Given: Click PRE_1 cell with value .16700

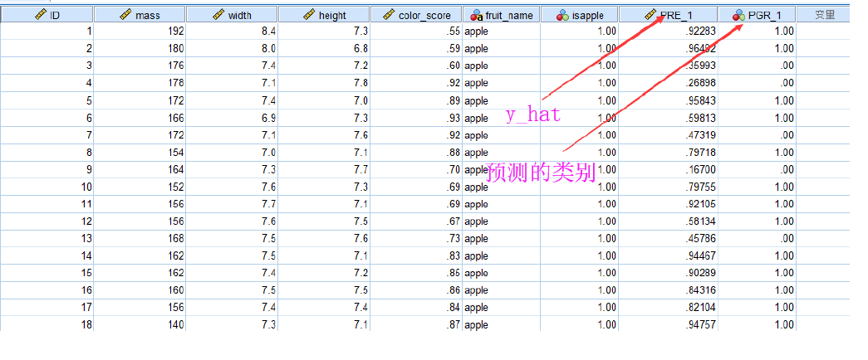Looking at the screenshot, I should coord(668,169).
